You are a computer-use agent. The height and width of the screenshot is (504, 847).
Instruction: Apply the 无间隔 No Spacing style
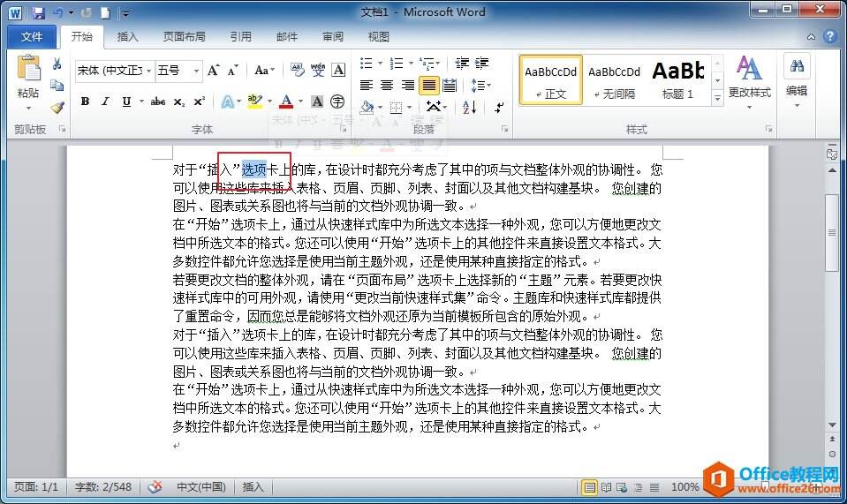point(614,79)
